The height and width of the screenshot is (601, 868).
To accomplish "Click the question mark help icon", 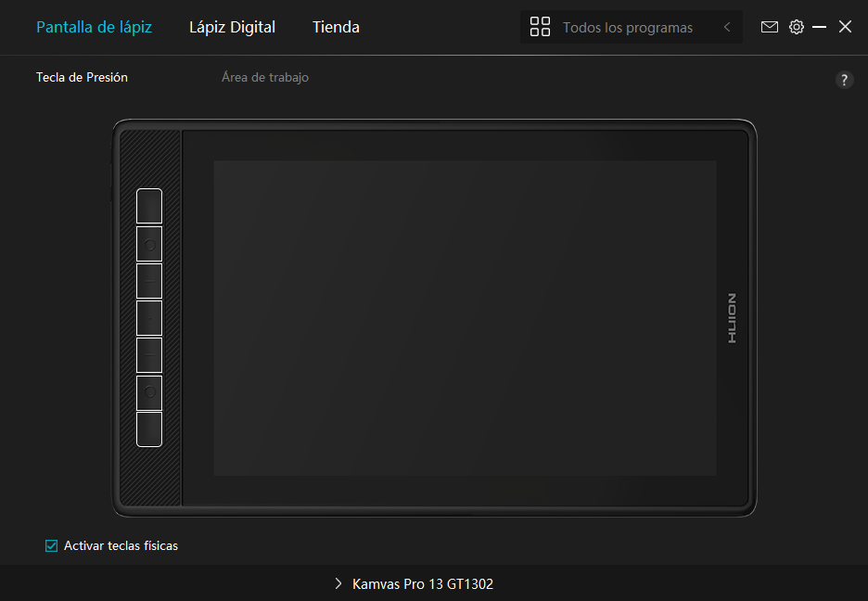I will pyautogui.click(x=844, y=80).
